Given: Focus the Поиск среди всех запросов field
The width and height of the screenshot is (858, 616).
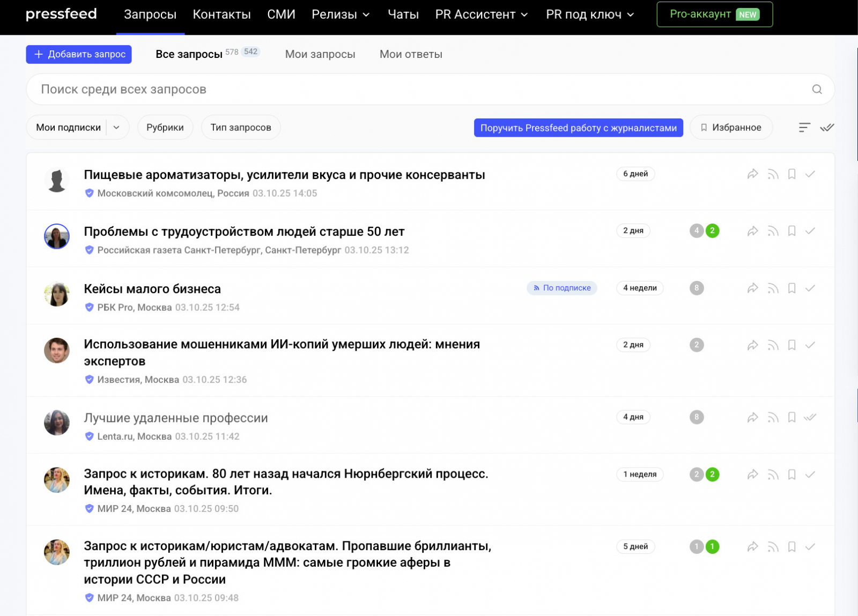Looking at the screenshot, I should 418,90.
